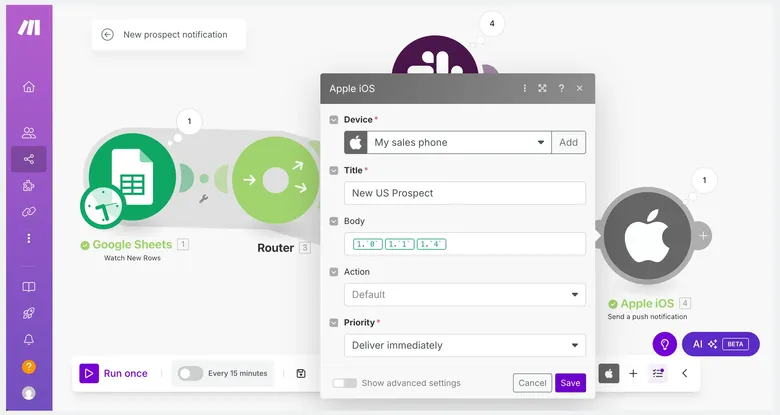Close the Apple iOS dialog

click(580, 88)
